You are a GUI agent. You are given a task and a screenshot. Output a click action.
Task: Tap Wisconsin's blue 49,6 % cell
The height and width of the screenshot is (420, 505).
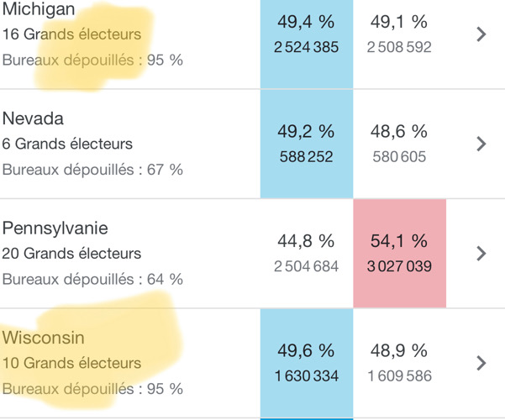pos(307,363)
